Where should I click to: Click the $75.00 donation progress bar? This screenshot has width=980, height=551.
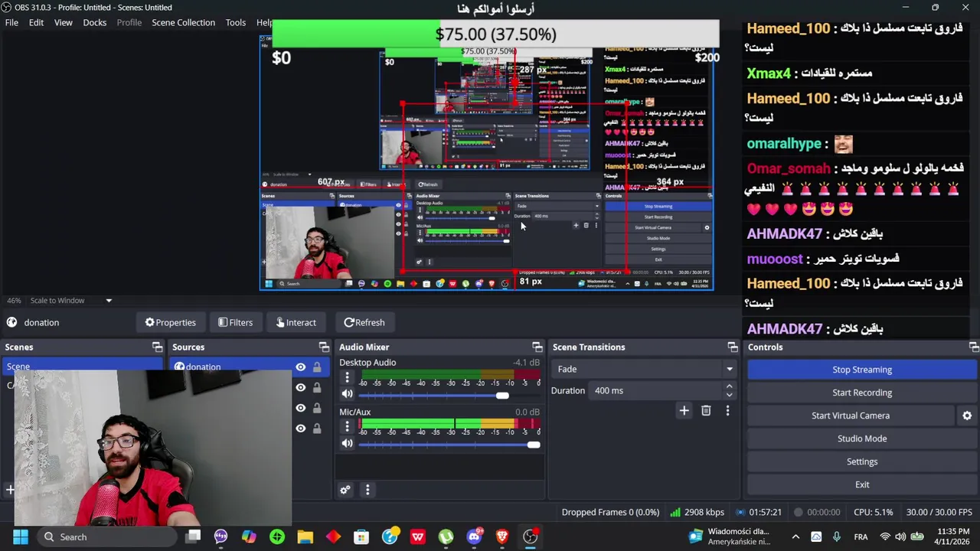[x=495, y=34]
